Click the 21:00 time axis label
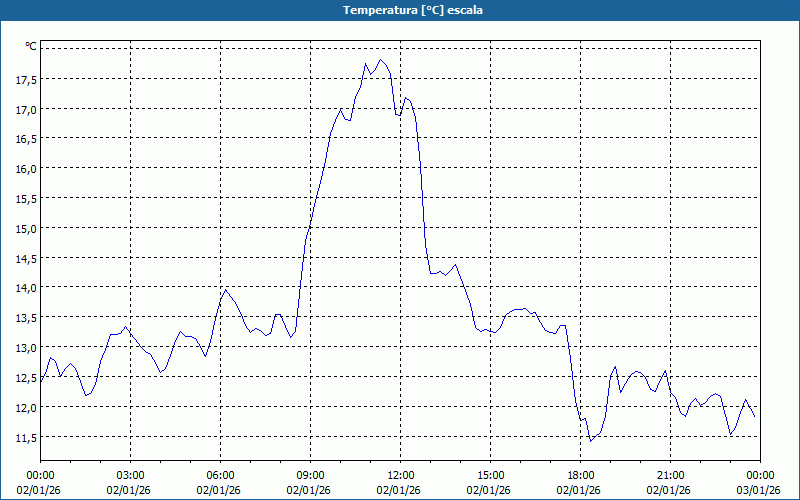Viewport: 800px width, 500px height. coord(670,475)
